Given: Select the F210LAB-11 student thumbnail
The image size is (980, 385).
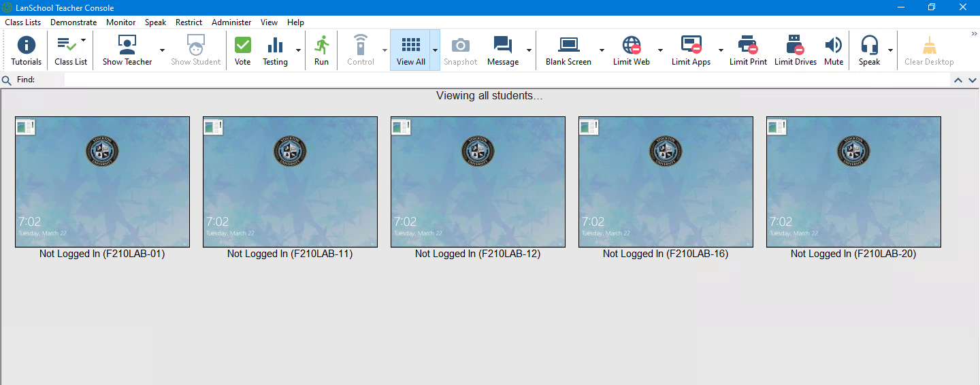Looking at the screenshot, I should (290, 182).
